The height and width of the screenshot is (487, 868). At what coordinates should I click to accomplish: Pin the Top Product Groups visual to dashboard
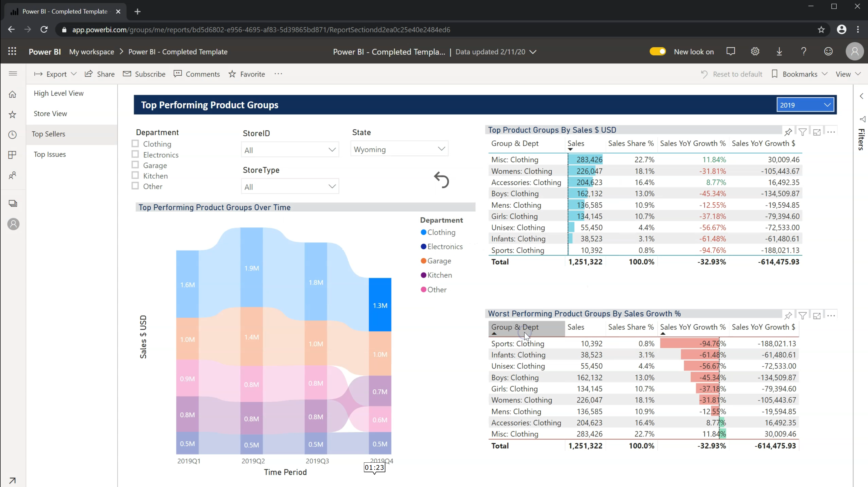tap(788, 132)
